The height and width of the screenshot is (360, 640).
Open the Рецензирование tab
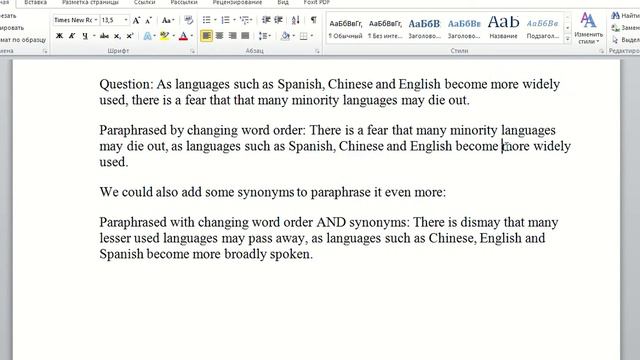237,2
